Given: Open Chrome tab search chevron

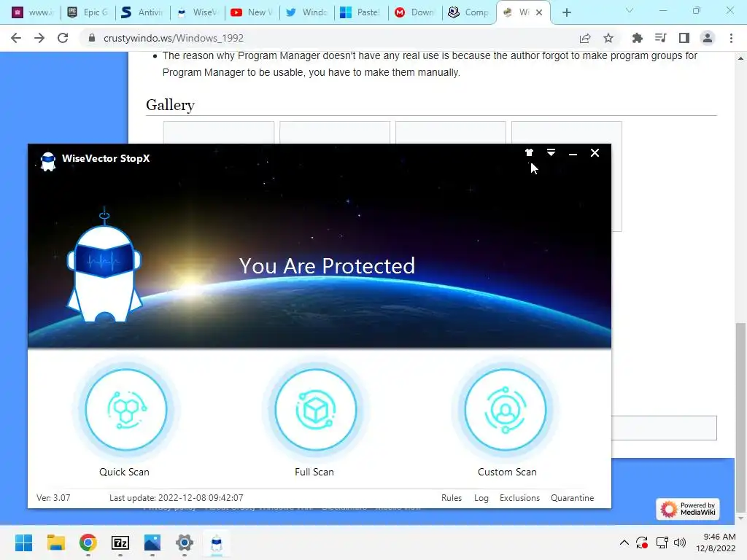Looking at the screenshot, I should point(630,10).
